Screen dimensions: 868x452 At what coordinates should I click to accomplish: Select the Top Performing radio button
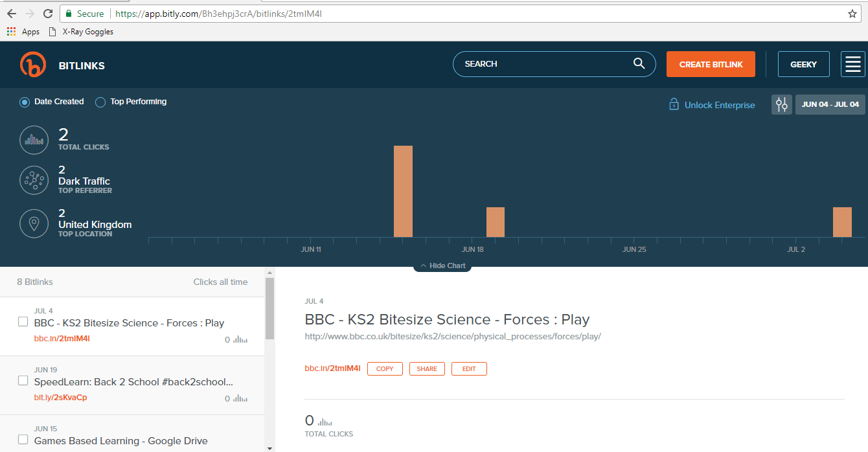point(100,102)
